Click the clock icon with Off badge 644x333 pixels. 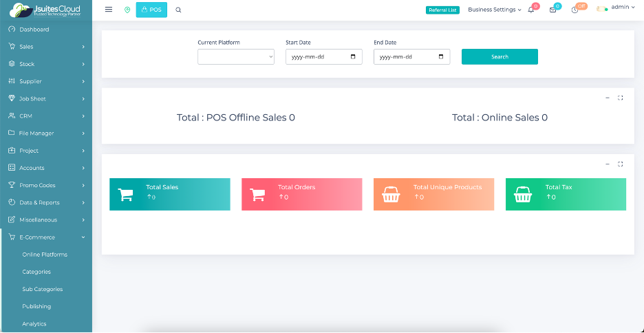point(575,10)
